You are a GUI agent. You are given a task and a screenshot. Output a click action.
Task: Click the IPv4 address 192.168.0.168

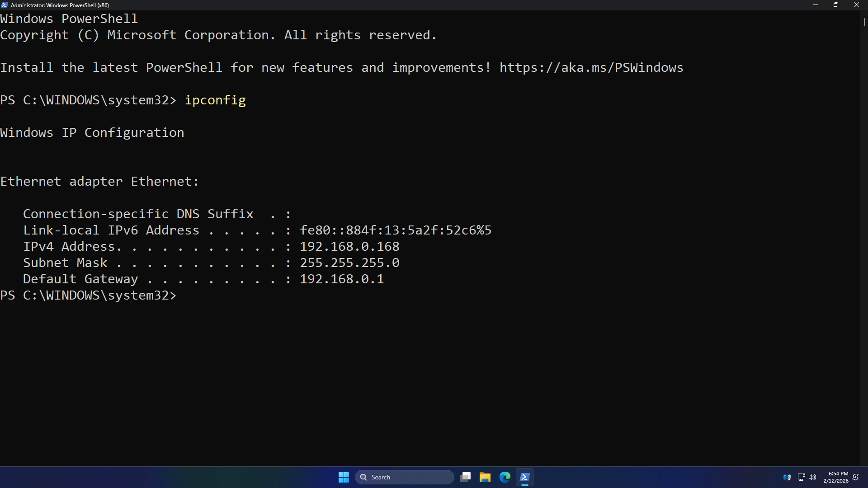(x=349, y=247)
